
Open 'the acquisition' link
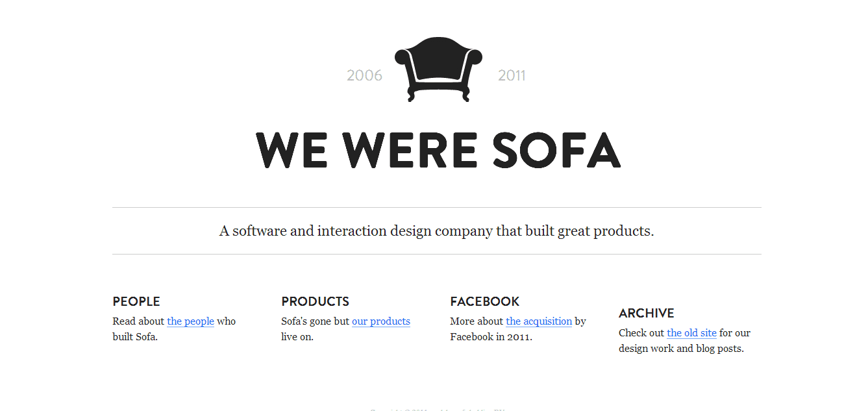(539, 321)
